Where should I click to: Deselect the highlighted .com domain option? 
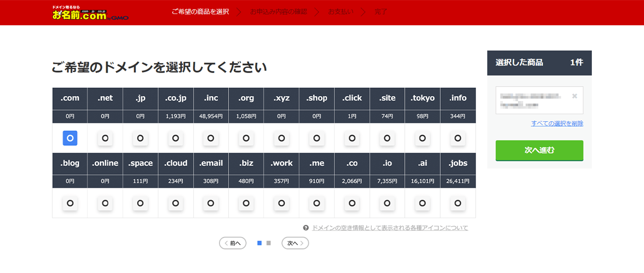click(x=70, y=138)
